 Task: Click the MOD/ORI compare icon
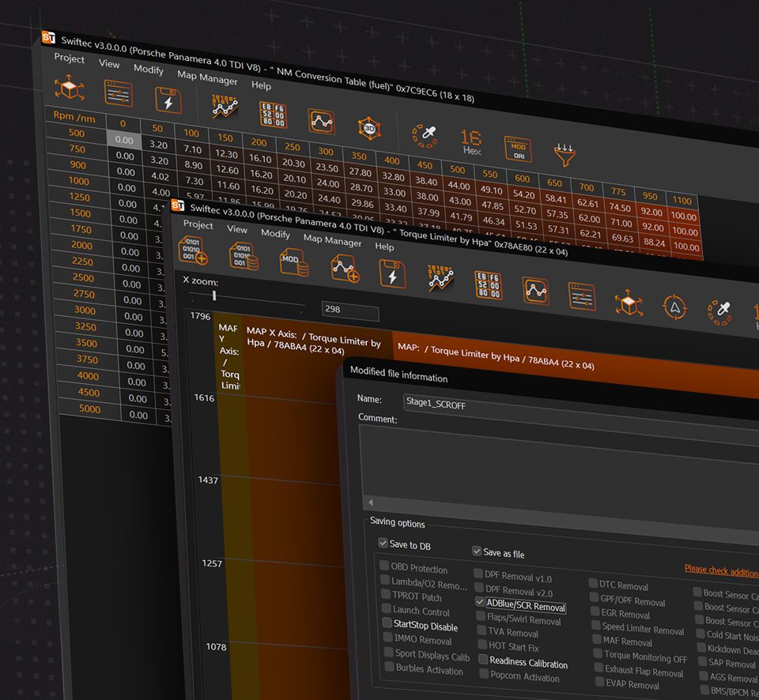517,149
